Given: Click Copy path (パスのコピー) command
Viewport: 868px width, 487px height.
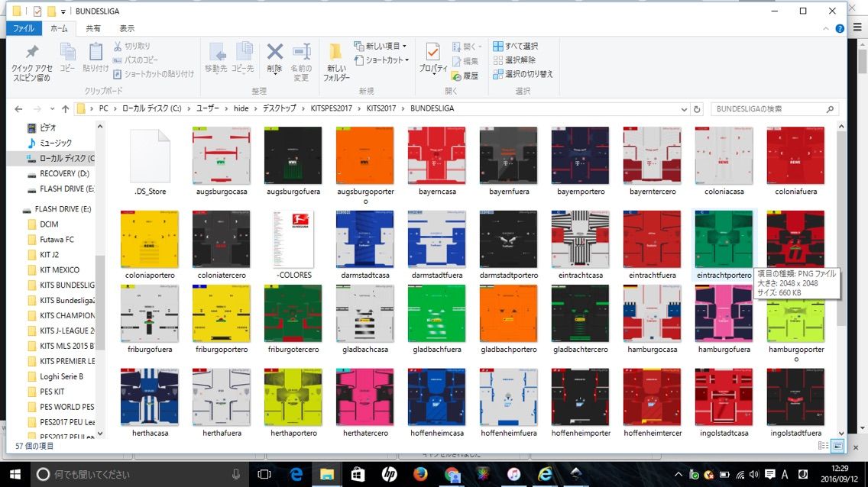Looking at the screenshot, I should click(136, 60).
